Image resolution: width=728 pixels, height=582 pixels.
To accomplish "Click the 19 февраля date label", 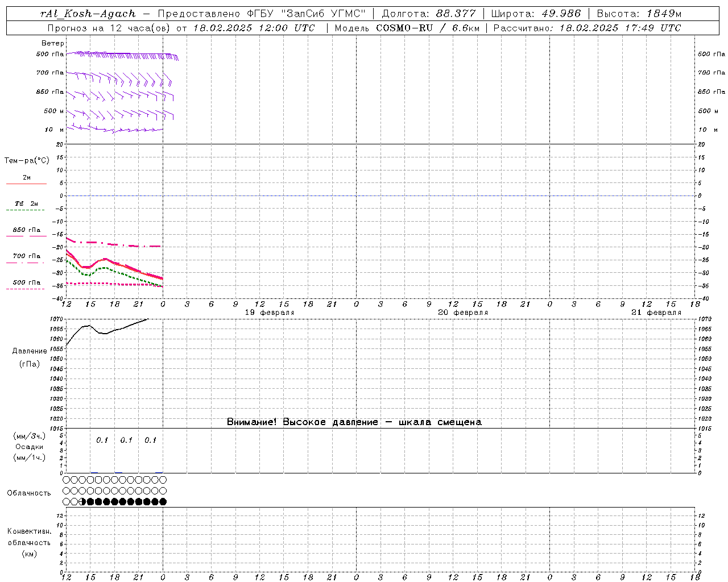I will click(x=270, y=313).
